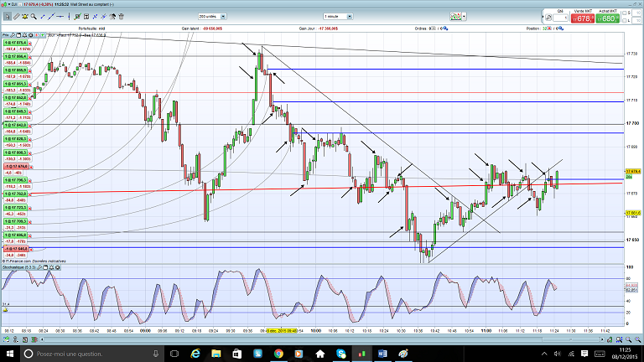Click the Qté quantity input field

click(560, 18)
